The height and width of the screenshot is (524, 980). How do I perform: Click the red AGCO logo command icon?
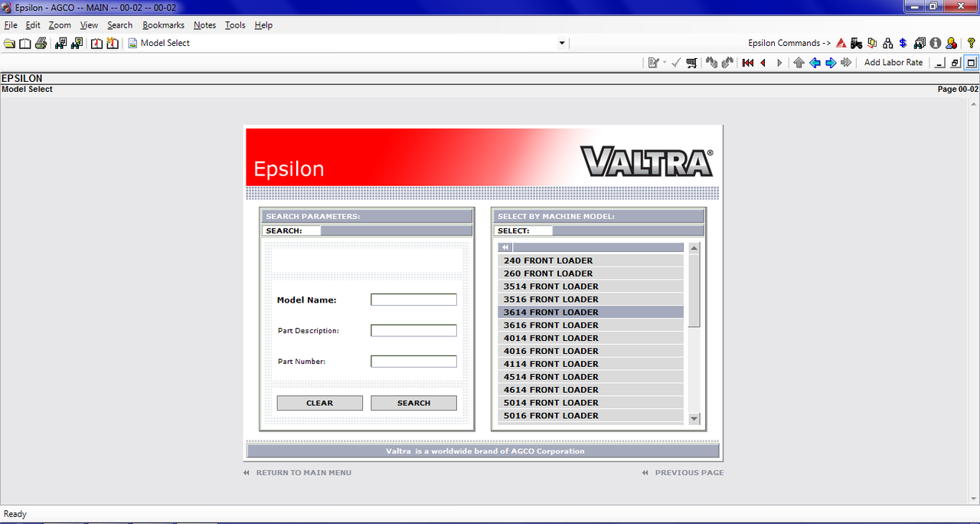point(841,44)
